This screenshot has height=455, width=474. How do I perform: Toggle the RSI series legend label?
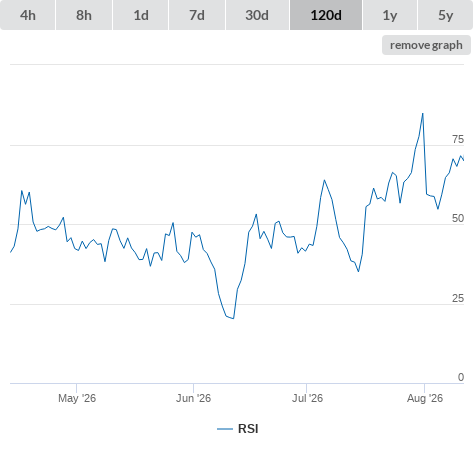click(x=248, y=429)
